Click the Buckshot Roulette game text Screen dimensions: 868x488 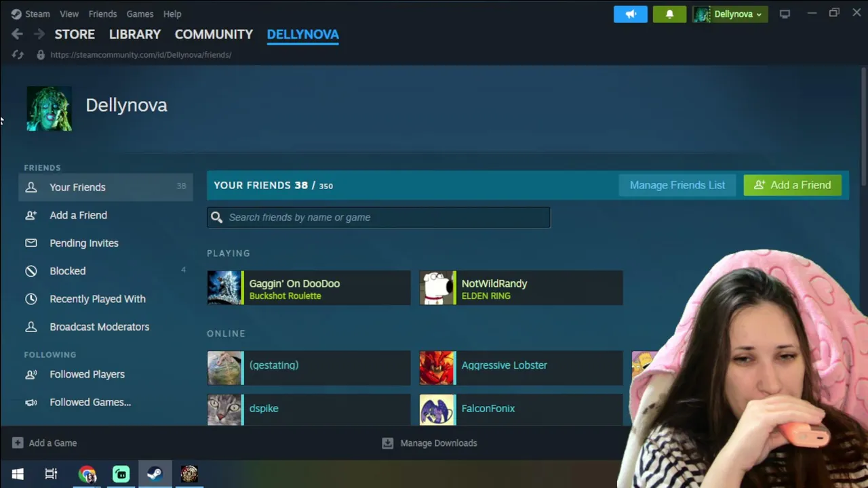click(285, 296)
